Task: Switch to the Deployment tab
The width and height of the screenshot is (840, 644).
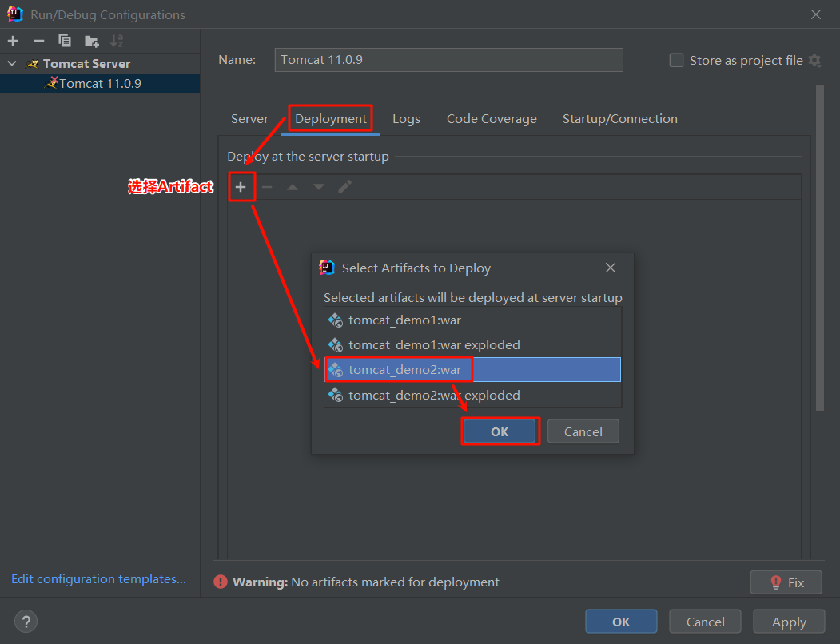Action: pos(331,118)
